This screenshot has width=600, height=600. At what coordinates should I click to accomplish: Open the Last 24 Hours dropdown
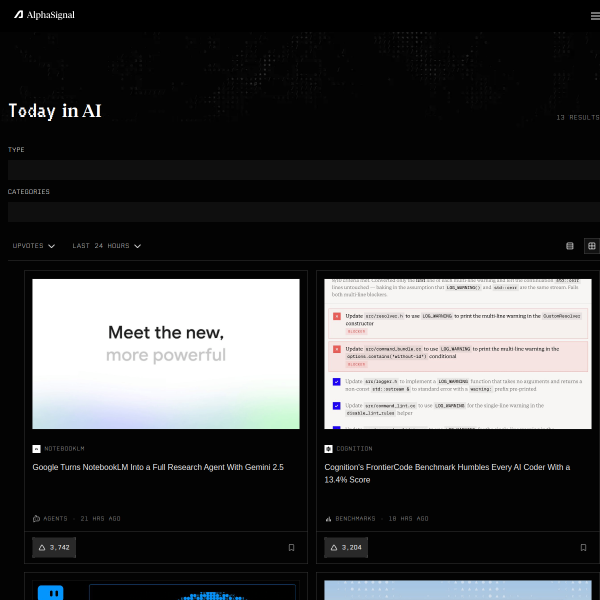click(107, 246)
